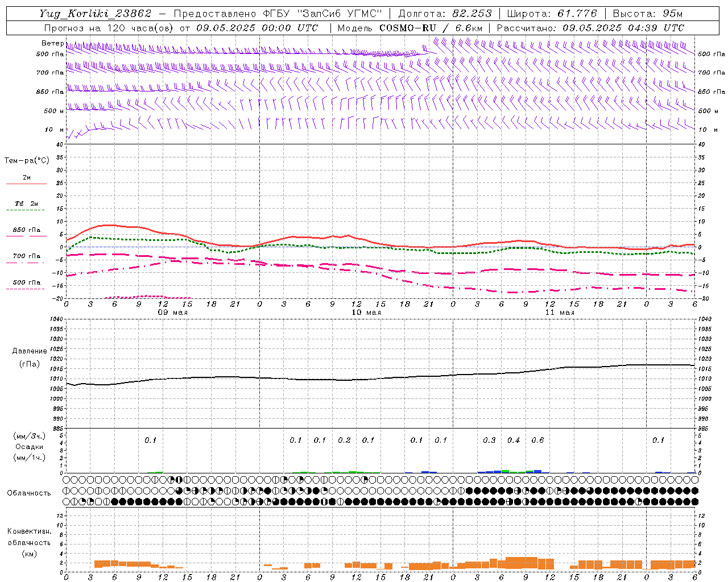
Task: Select the text Предоставлено ФГБУ "ЗапСиб УГМС"
Action: point(278,14)
